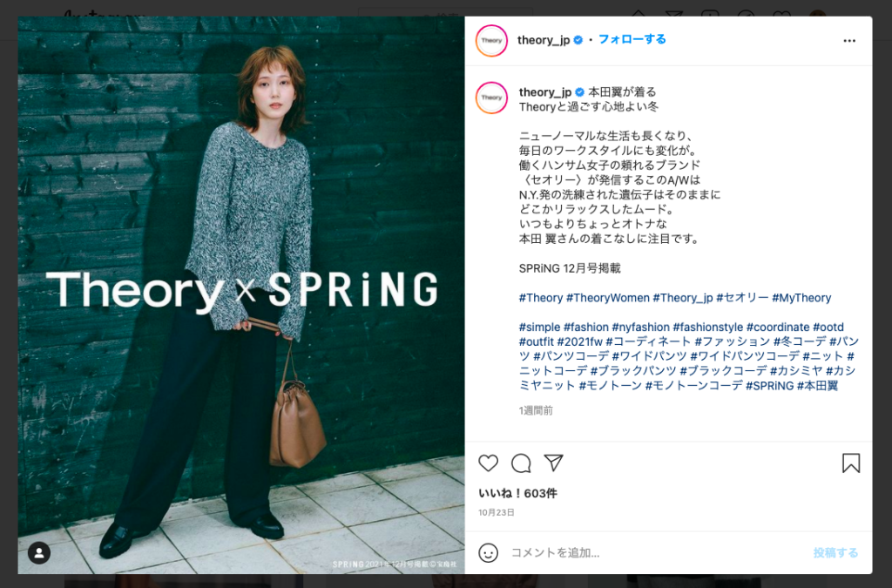Click the 投稿する post comment button
The image size is (892, 588).
[835, 553]
